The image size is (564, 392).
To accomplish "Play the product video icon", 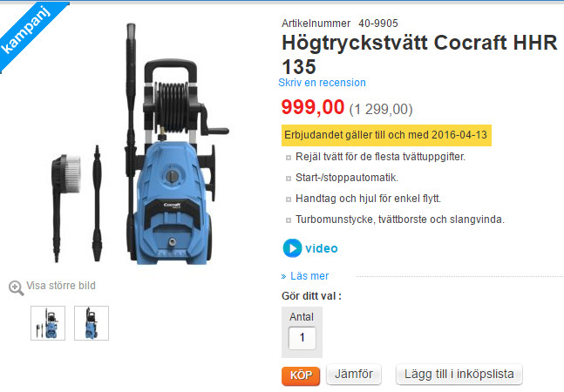I will 292,248.
